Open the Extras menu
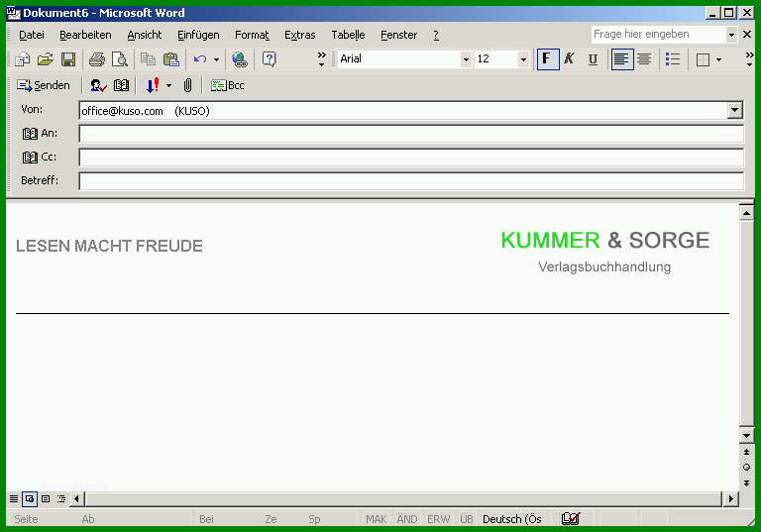This screenshot has height=532, width=761. coord(300,35)
